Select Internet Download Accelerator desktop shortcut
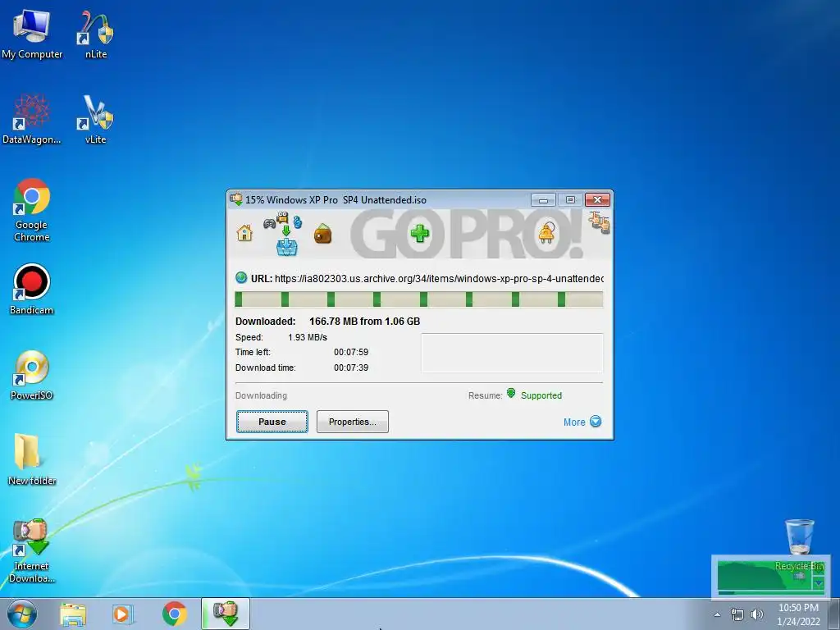840x630 pixels. (32, 550)
